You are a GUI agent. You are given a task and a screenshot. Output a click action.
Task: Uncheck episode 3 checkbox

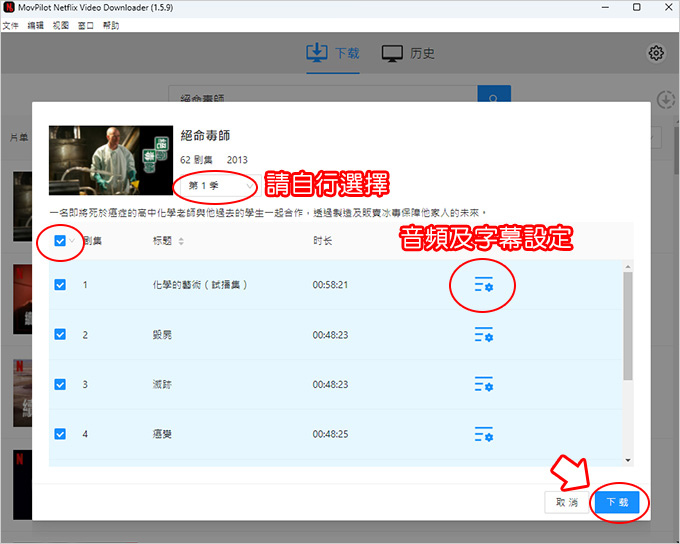point(60,384)
